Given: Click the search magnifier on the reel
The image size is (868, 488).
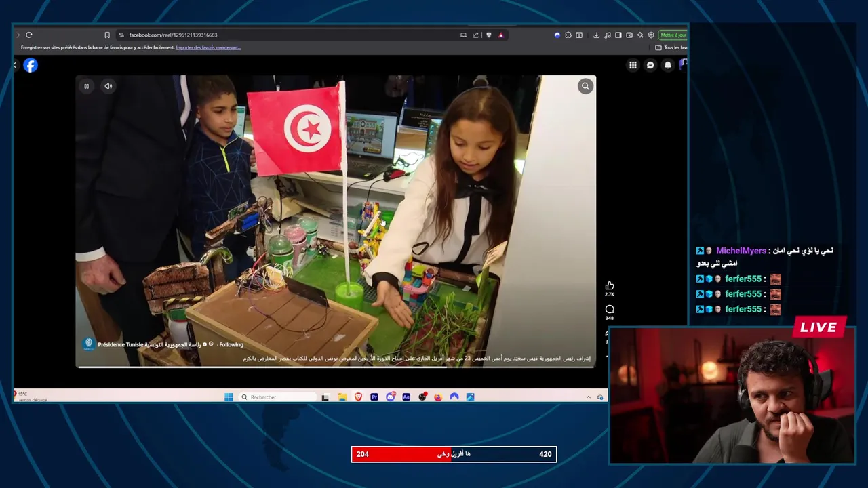Looking at the screenshot, I should tap(585, 86).
